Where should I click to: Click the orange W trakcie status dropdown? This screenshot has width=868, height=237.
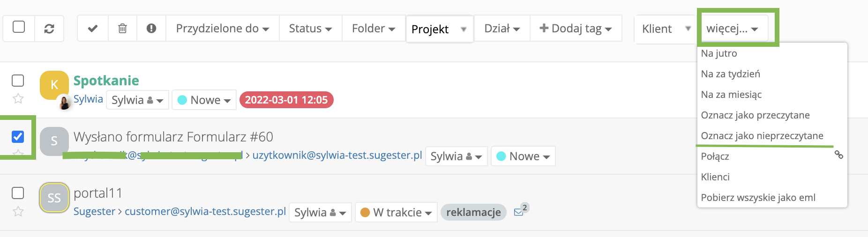[396, 212]
